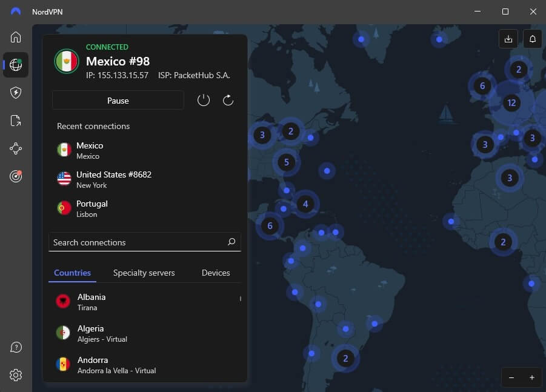Open the file share sidebar icon
546x392 pixels.
16,121
